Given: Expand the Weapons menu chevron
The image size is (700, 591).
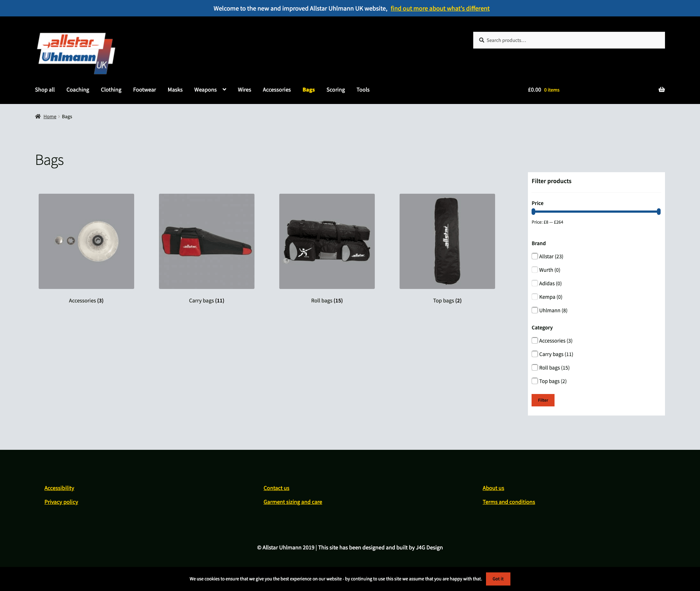Looking at the screenshot, I should pyautogui.click(x=224, y=89).
